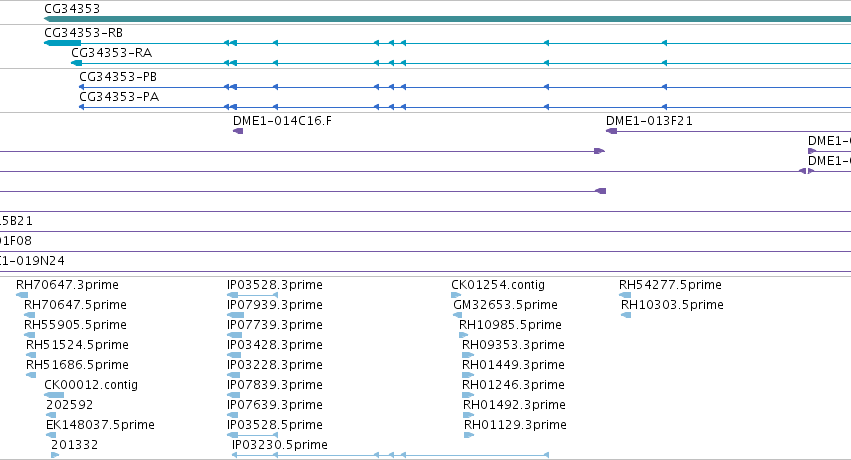Select the IP03528.5prime label
The width and height of the screenshot is (851, 460).
click(x=275, y=425)
